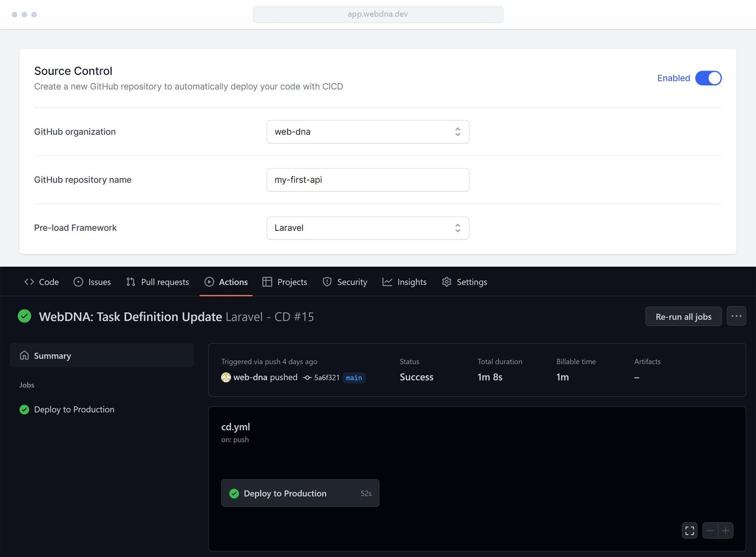Screen dimensions: 756x557
Task: Click the Enabled label text
Action: (x=673, y=78)
